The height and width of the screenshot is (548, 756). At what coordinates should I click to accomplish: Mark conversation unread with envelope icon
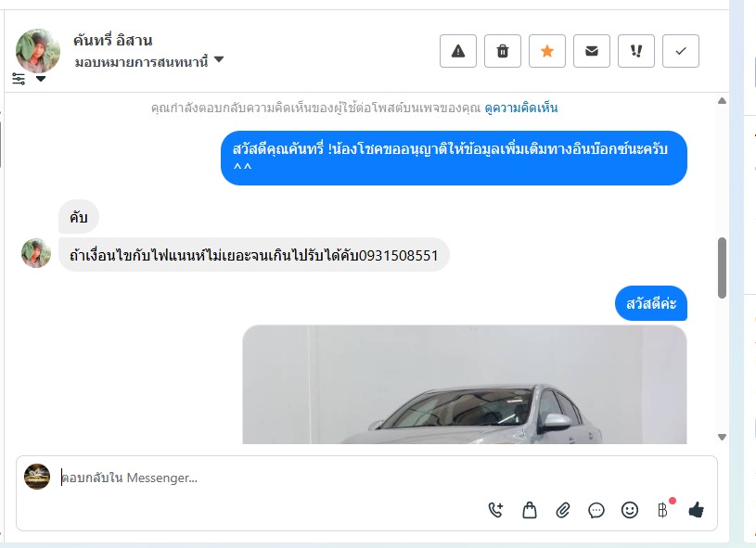[x=592, y=51]
